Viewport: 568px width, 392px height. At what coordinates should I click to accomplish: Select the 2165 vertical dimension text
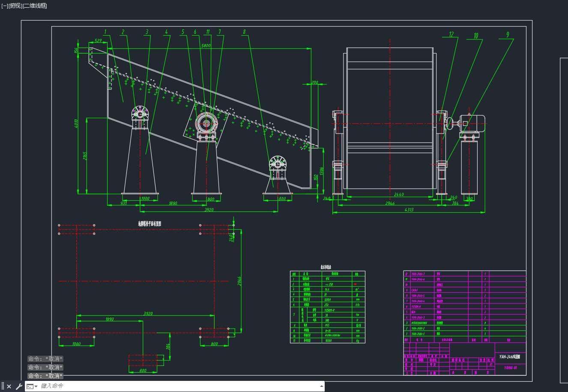pos(85,156)
